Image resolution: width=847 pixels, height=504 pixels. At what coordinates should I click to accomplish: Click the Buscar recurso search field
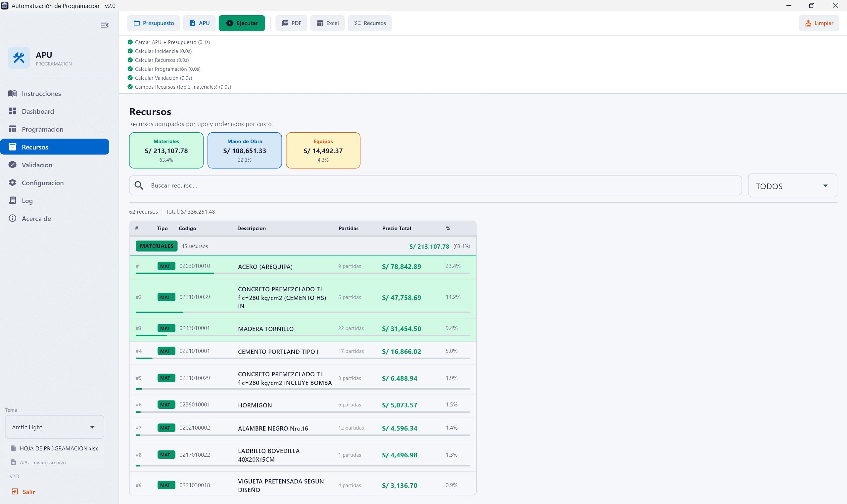(442, 186)
